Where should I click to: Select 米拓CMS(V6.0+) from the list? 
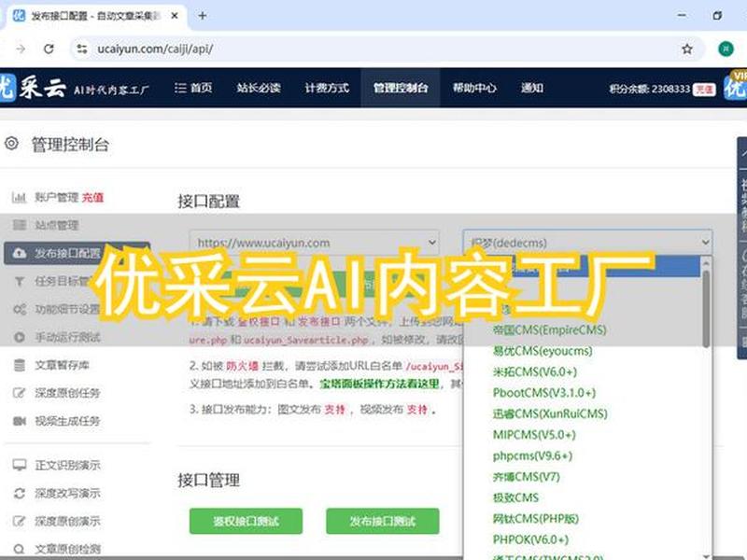coord(534,371)
